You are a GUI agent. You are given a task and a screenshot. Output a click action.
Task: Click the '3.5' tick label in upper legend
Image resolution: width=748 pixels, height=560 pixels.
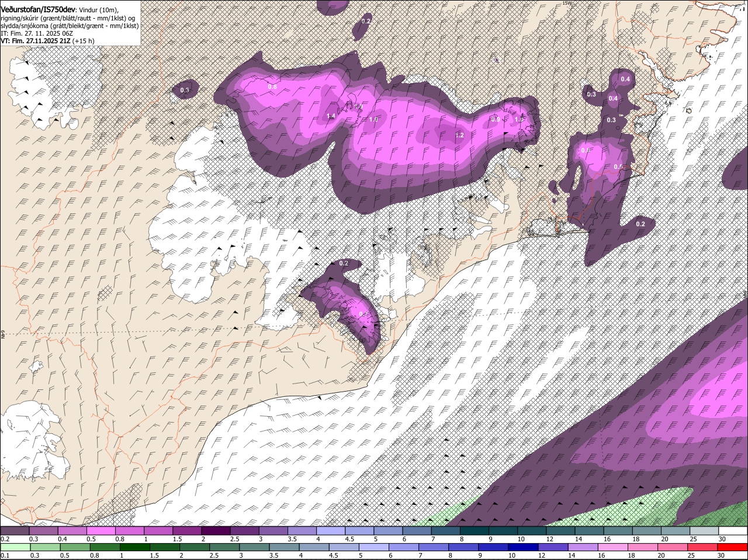[x=292, y=538]
